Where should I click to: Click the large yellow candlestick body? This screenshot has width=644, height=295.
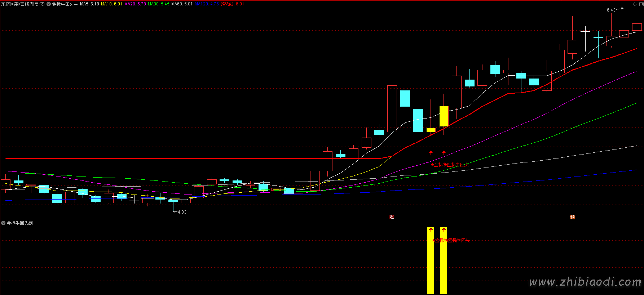[x=444, y=116]
